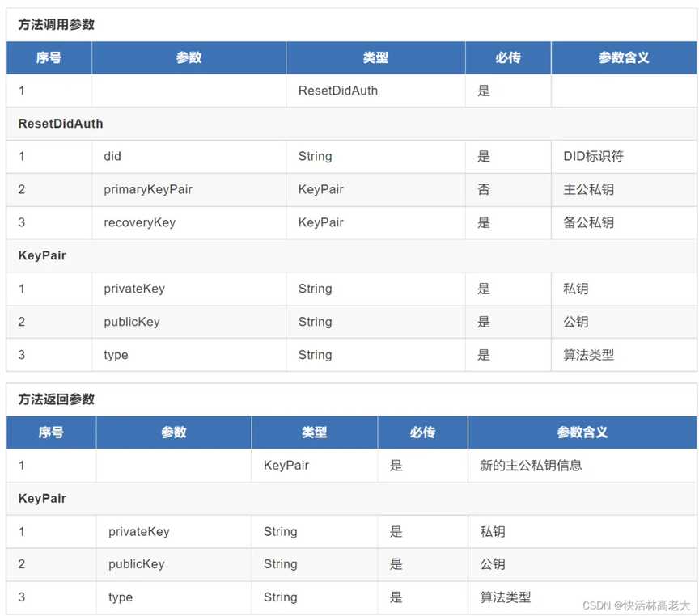Screen dimensions: 699x616
Task: Select '序号' header in 方法调用参数 table
Action: pyautogui.click(x=49, y=57)
